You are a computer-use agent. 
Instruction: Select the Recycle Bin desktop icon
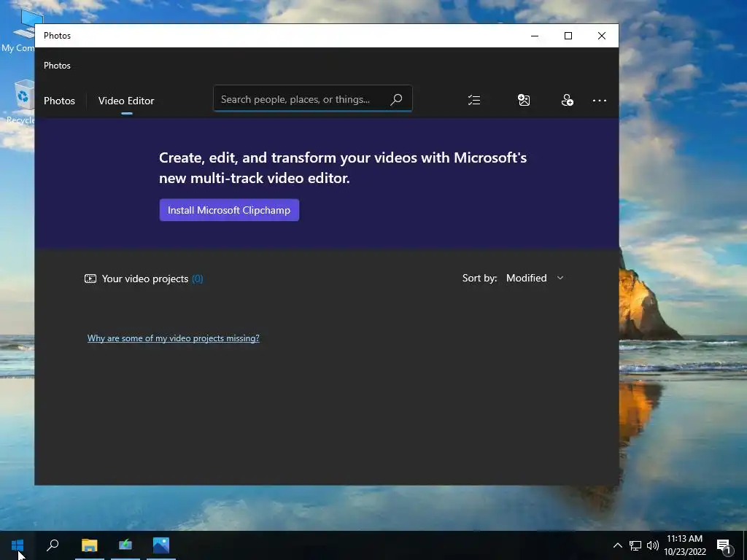tap(21, 102)
